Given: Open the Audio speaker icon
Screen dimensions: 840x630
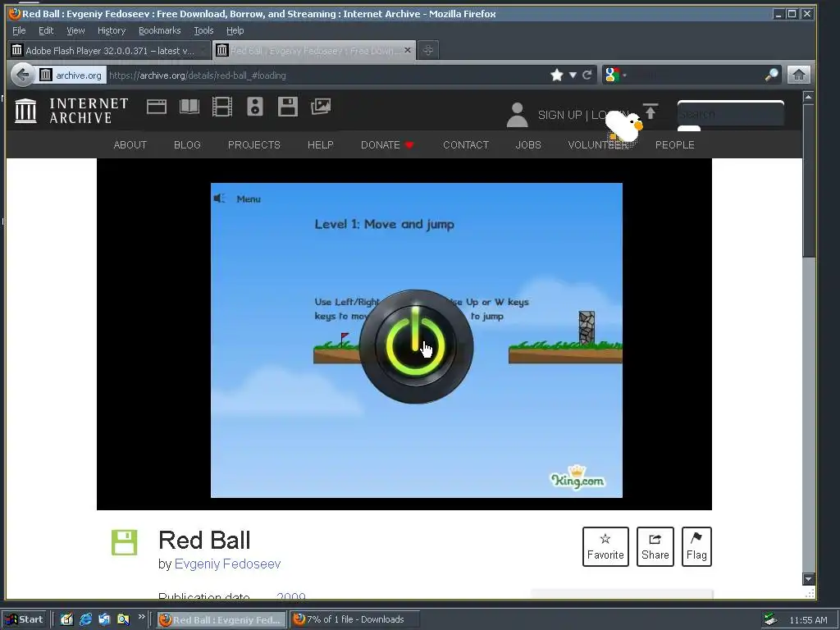Looking at the screenshot, I should coord(255,107).
